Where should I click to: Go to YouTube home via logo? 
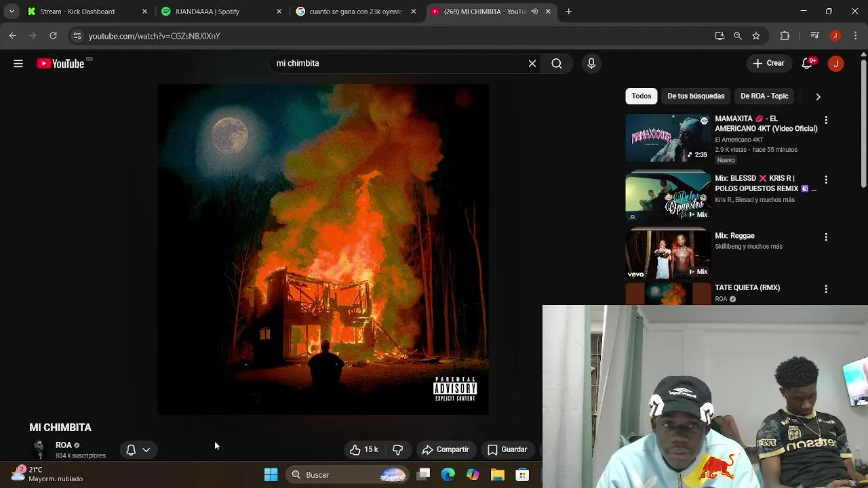tap(60, 64)
